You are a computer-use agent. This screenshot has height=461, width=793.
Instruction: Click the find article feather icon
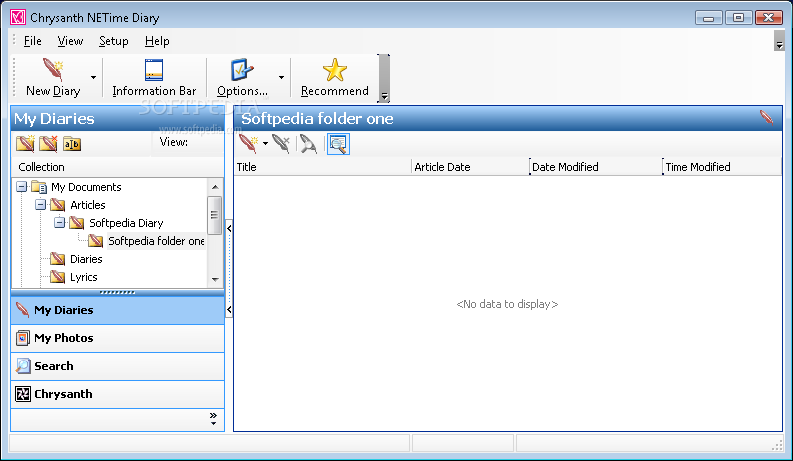coord(307,144)
